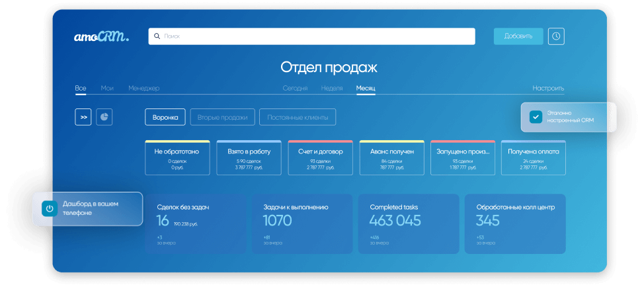This screenshot has width=644, height=287.
Task: Click the 190 238 руб. amount
Action: [186, 224]
